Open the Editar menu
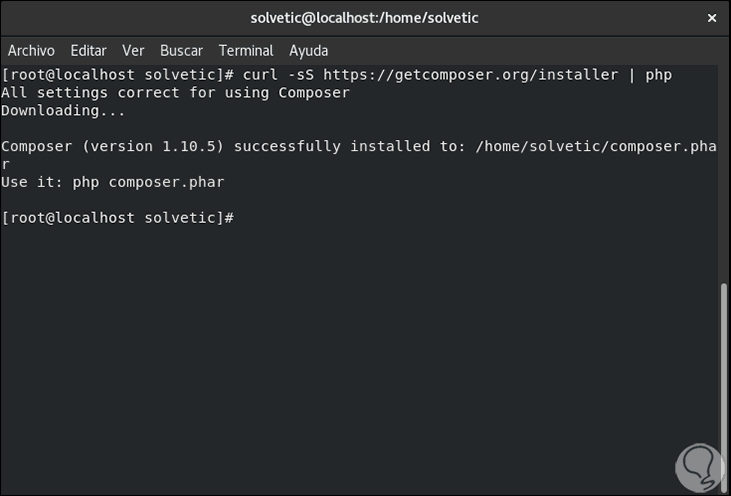The width and height of the screenshot is (731, 496). [88, 50]
